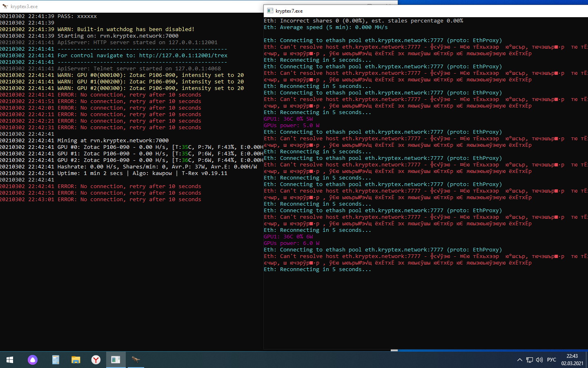Click the 22:43:01 'No connection' error line
The height and width of the screenshot is (368, 588).
pyautogui.click(x=100, y=200)
